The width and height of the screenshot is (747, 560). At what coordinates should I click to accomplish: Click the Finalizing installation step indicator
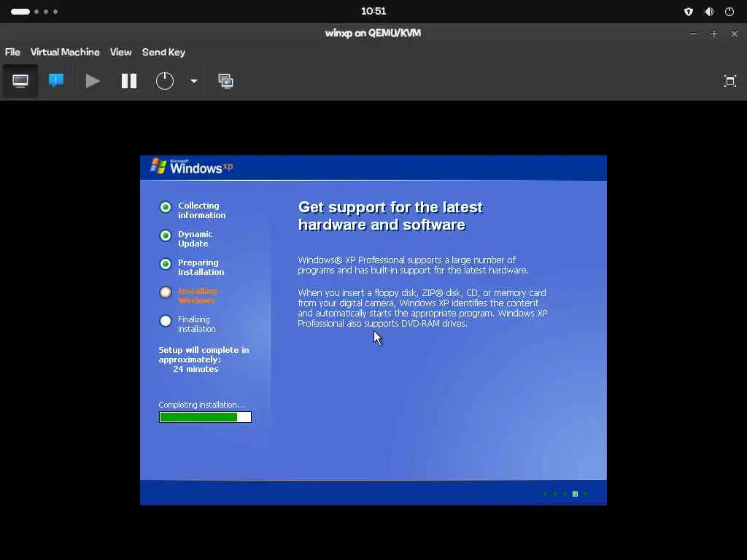click(x=166, y=321)
